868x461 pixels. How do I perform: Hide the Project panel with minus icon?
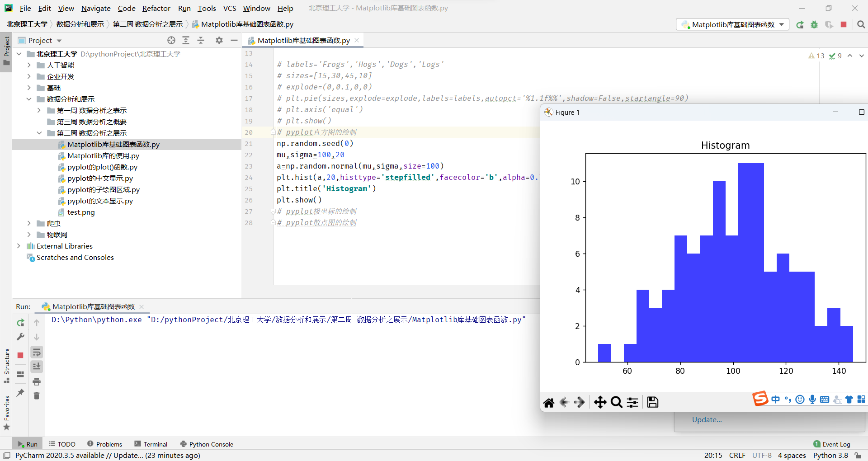[x=234, y=40]
